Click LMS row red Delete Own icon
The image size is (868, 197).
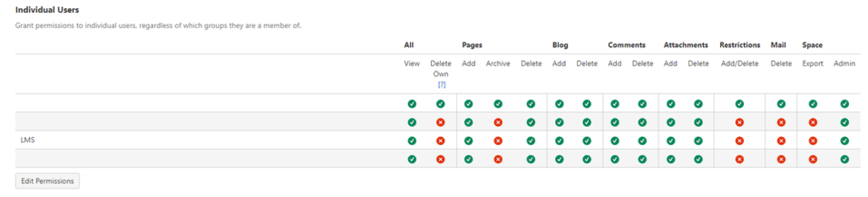[x=440, y=141]
